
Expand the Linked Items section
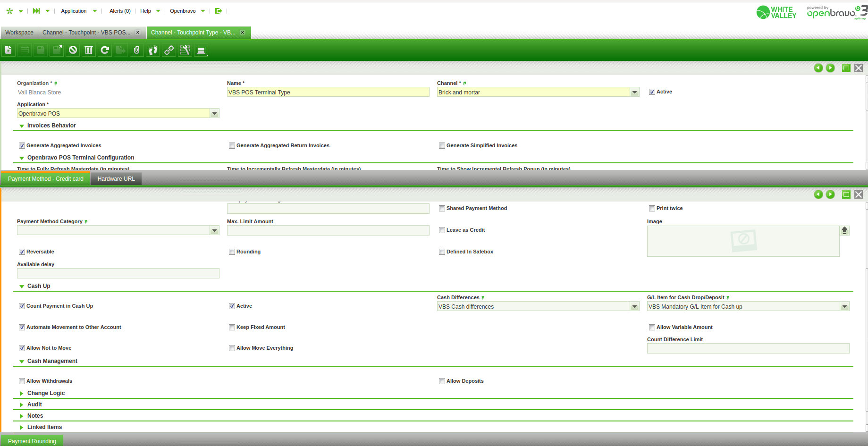[44, 427]
